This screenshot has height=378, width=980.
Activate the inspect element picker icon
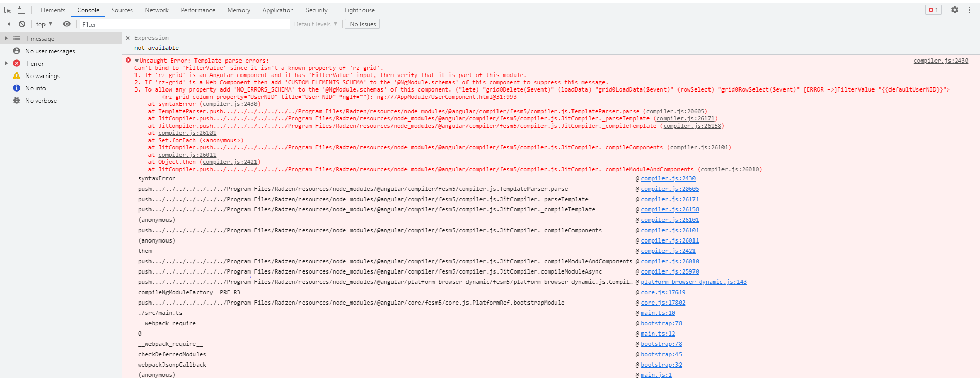(x=8, y=10)
